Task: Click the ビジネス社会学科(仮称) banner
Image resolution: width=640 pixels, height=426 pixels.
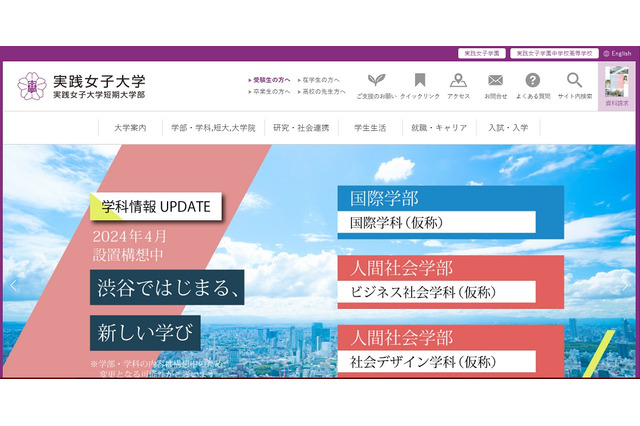Action: point(451,282)
